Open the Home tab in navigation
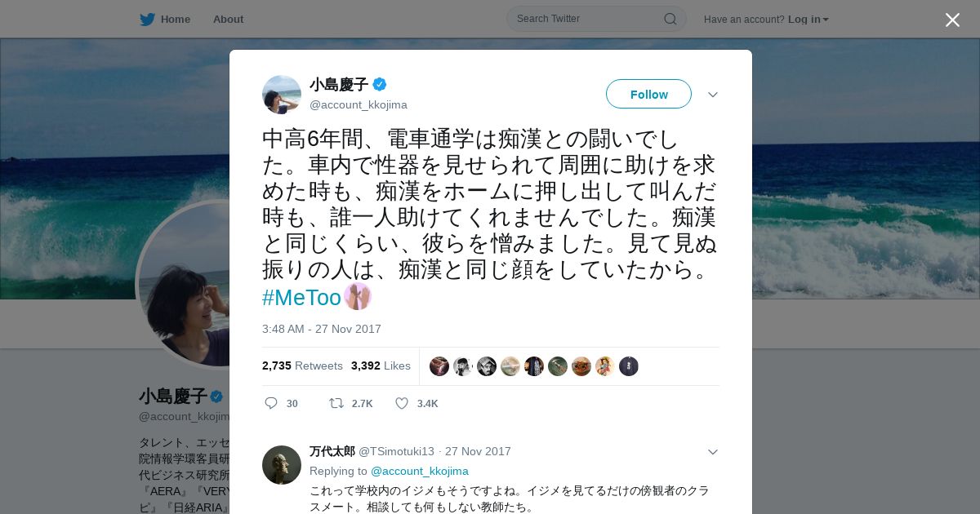The width and height of the screenshot is (980, 514). [165, 19]
